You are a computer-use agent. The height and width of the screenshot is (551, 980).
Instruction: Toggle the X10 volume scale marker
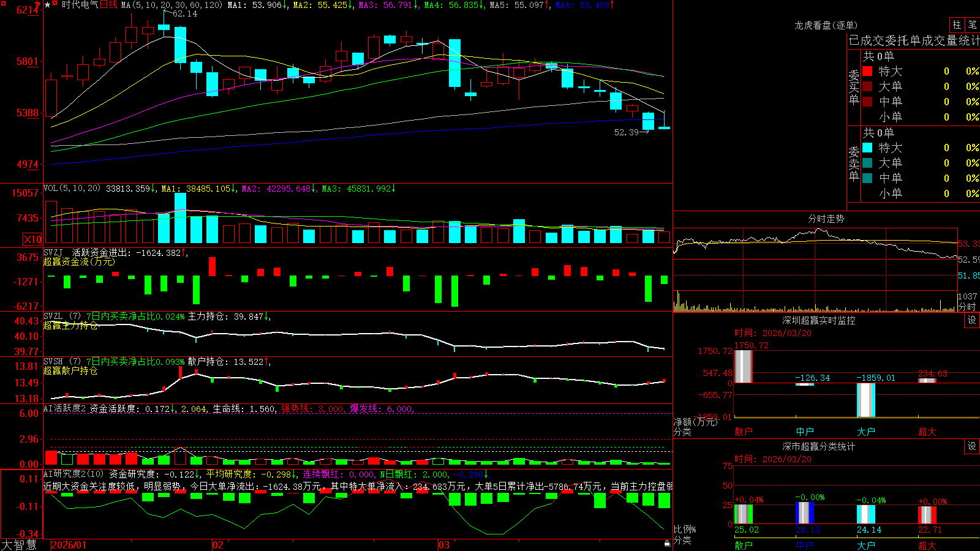click(32, 239)
